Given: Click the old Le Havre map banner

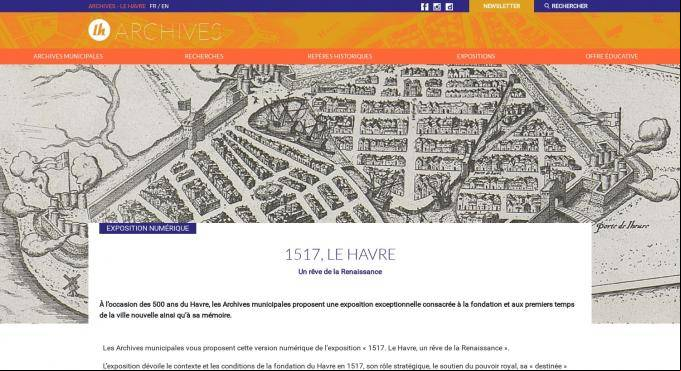Looking at the screenshot, I should click(340, 143).
